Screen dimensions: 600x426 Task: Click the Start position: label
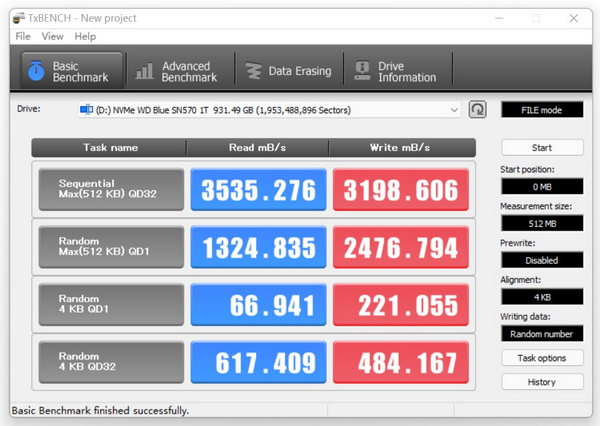point(527,170)
